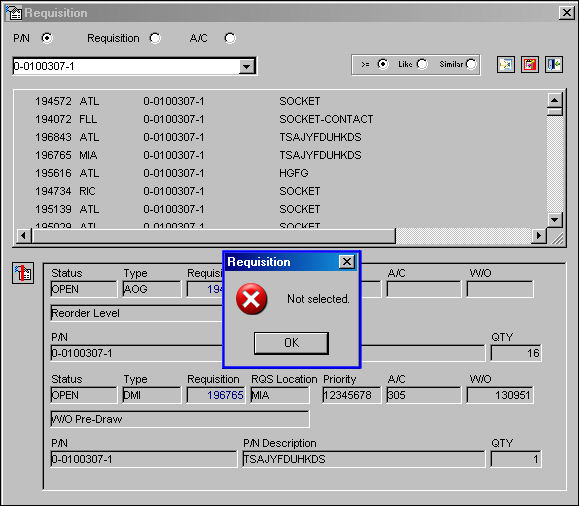Screen dimensions: 579x506
Task: Click the QTY field showing 16
Action: (516, 353)
